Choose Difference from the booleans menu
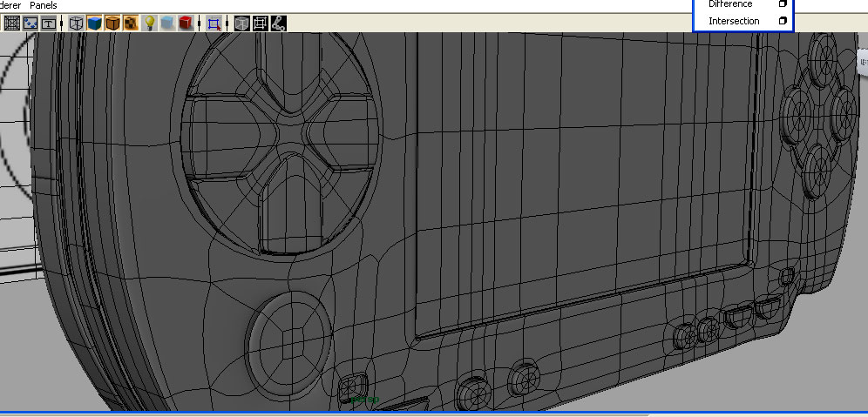 (730, 3)
